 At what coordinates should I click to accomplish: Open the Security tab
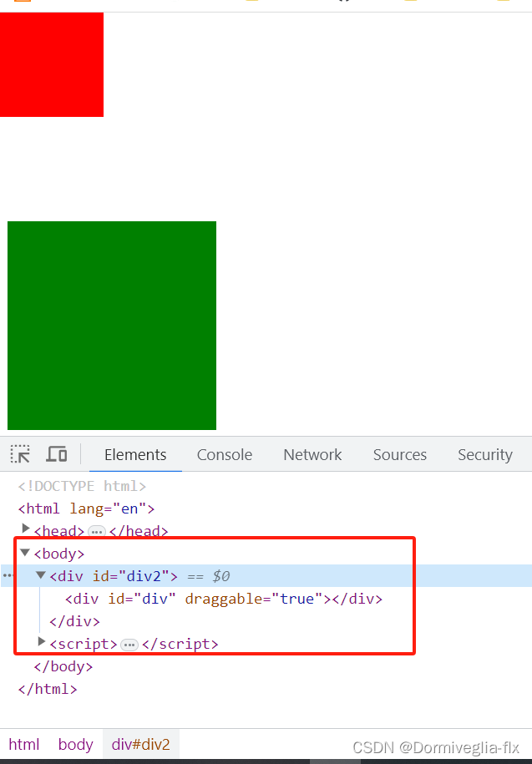[485, 454]
